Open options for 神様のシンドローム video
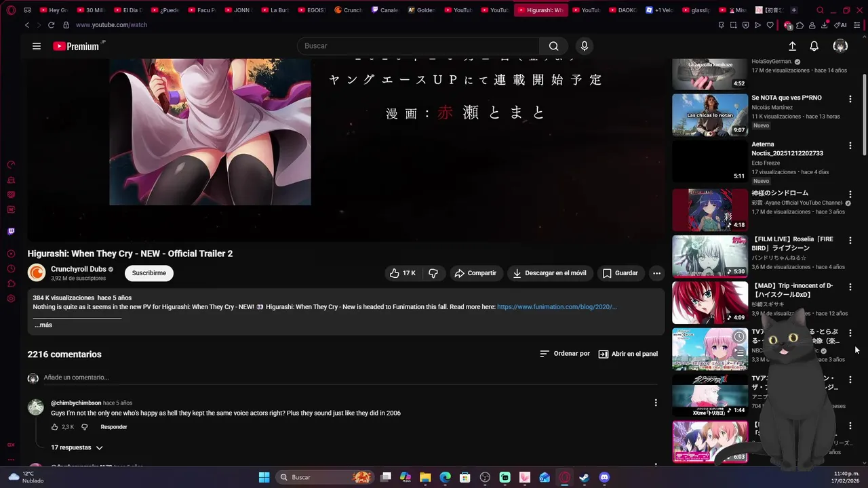Viewport: 868px width, 488px height. click(850, 195)
